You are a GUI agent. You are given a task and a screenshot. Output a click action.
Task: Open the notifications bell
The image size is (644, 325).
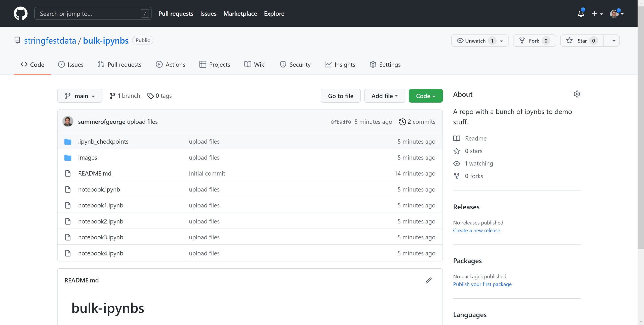(581, 14)
